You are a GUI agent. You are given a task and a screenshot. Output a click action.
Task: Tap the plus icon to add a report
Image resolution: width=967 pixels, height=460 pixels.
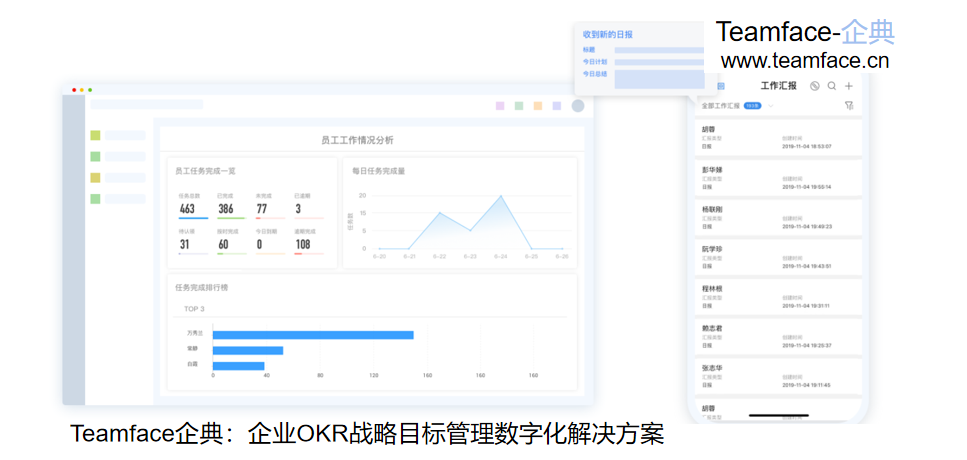(x=849, y=86)
